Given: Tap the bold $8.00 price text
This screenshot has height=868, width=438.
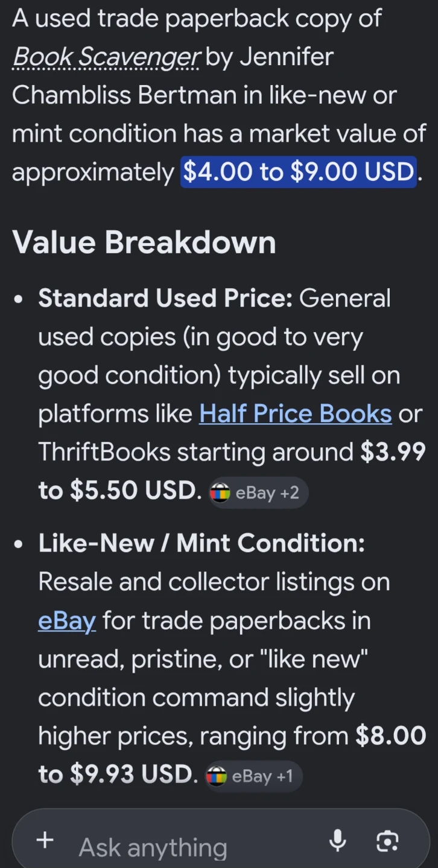Looking at the screenshot, I should coord(390,736).
